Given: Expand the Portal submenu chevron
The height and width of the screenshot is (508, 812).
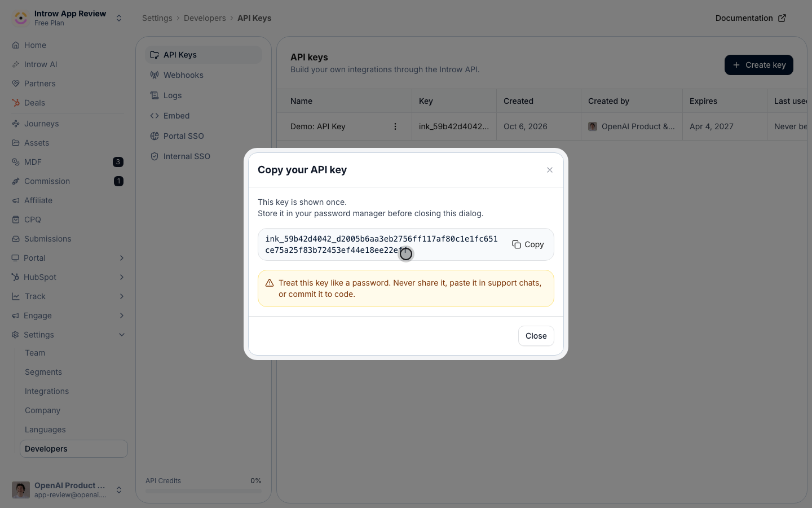Looking at the screenshot, I should point(122,258).
